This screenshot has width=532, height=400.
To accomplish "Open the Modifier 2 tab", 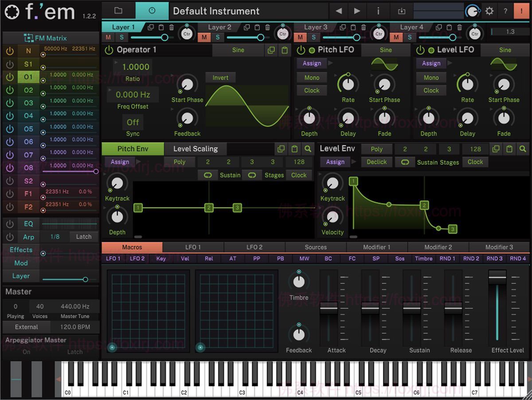I will [438, 247].
